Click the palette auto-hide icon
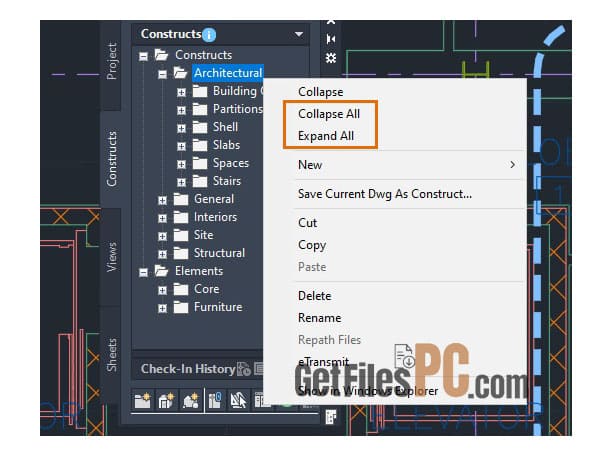The height and width of the screenshot is (454, 610). point(331,39)
